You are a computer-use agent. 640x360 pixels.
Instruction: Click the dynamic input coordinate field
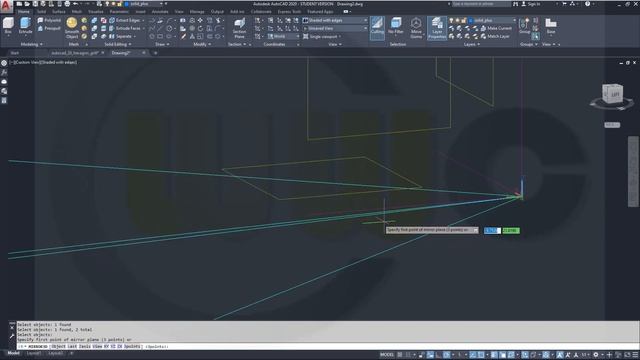492,231
